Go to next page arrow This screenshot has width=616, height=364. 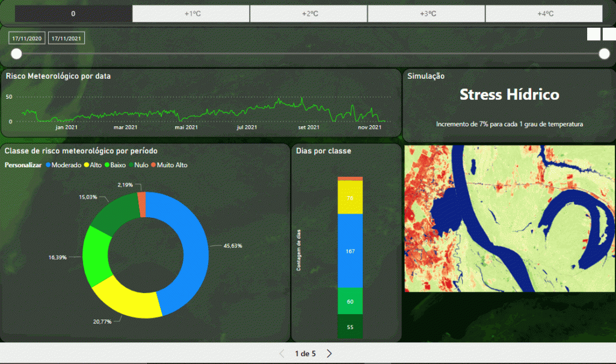coord(329,354)
